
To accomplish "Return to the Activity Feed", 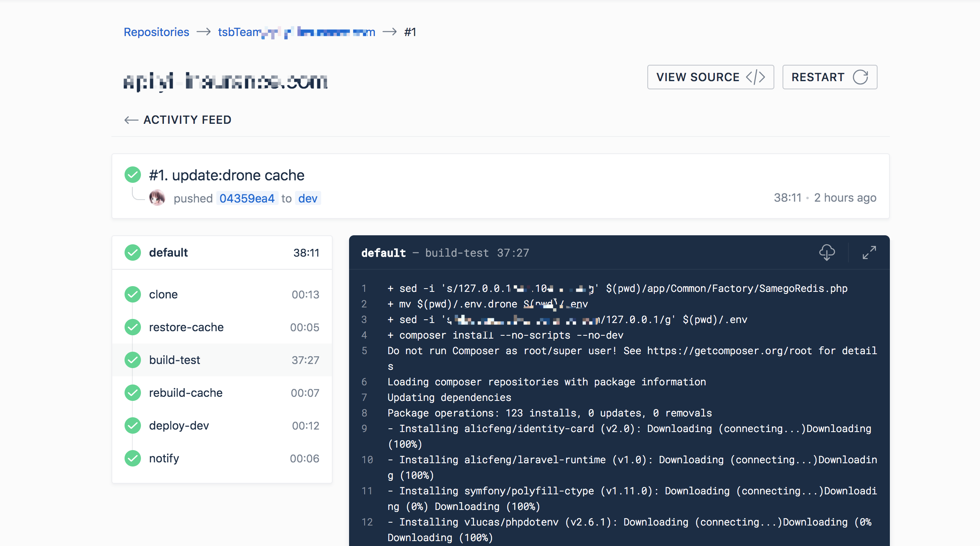I will pos(187,120).
